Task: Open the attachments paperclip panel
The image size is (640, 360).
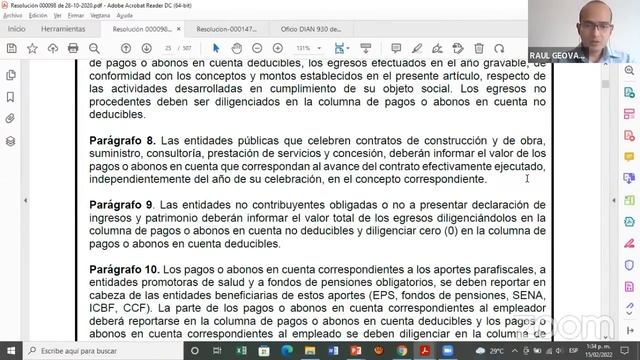Action: click(11, 119)
